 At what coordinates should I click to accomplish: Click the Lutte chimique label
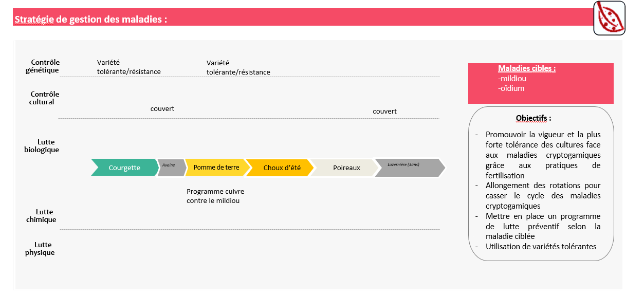41,216
